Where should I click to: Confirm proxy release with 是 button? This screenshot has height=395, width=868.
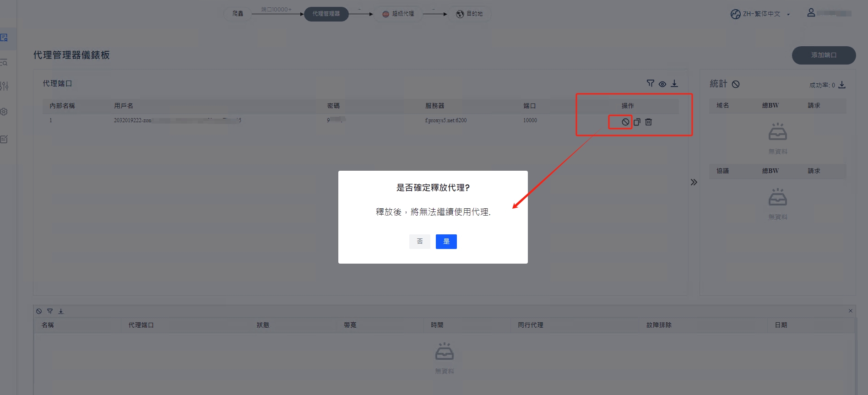(x=446, y=241)
